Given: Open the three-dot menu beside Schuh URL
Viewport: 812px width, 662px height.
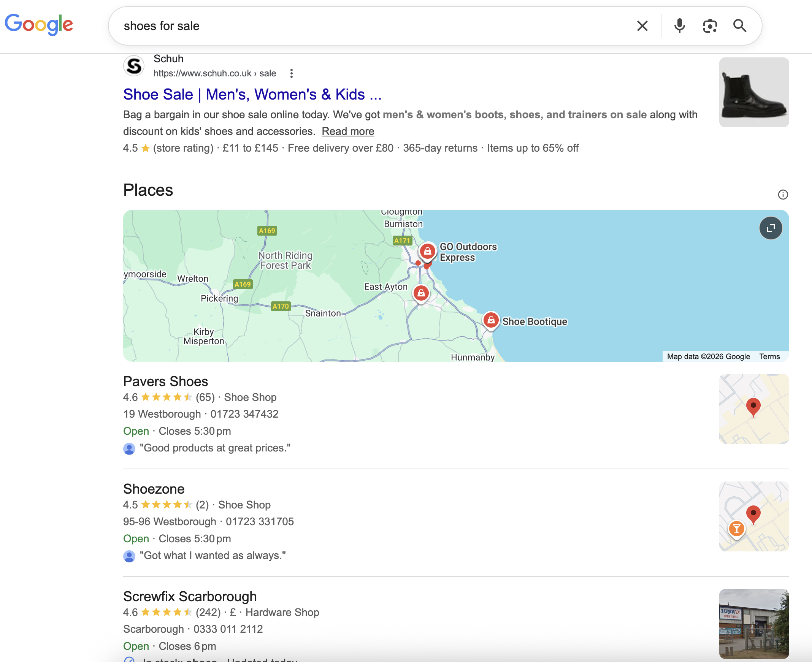Looking at the screenshot, I should tap(292, 73).
